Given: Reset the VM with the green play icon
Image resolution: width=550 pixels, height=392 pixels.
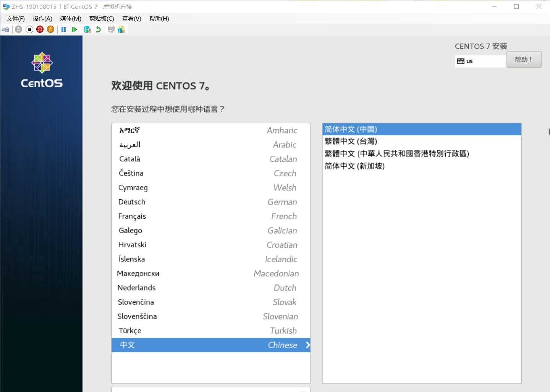Looking at the screenshot, I should point(74,29).
